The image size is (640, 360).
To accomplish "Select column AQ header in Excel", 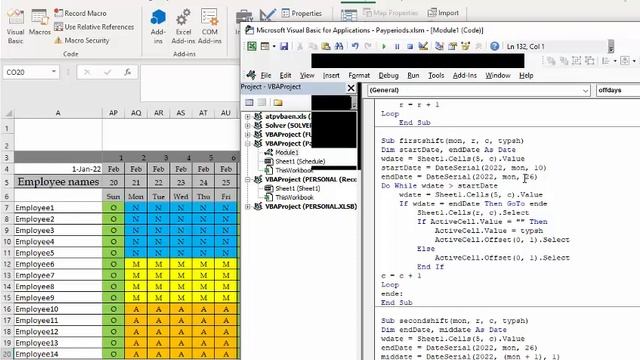I will pyautogui.click(x=136, y=113).
